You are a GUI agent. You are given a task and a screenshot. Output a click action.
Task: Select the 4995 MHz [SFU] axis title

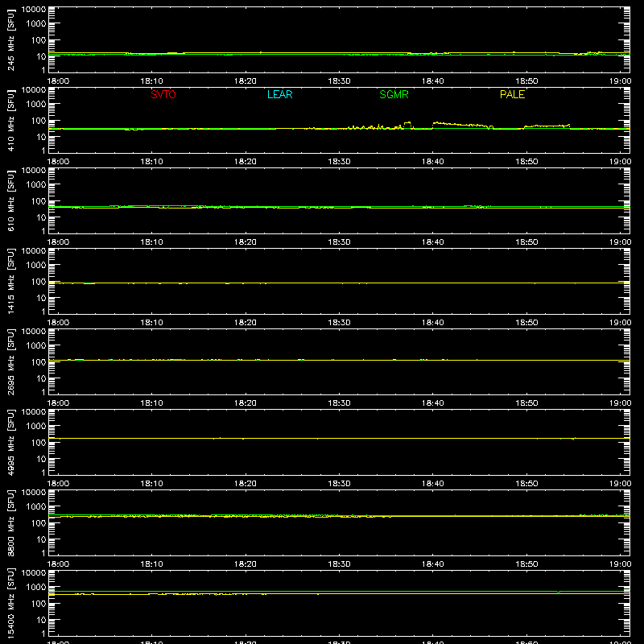pos(11,442)
